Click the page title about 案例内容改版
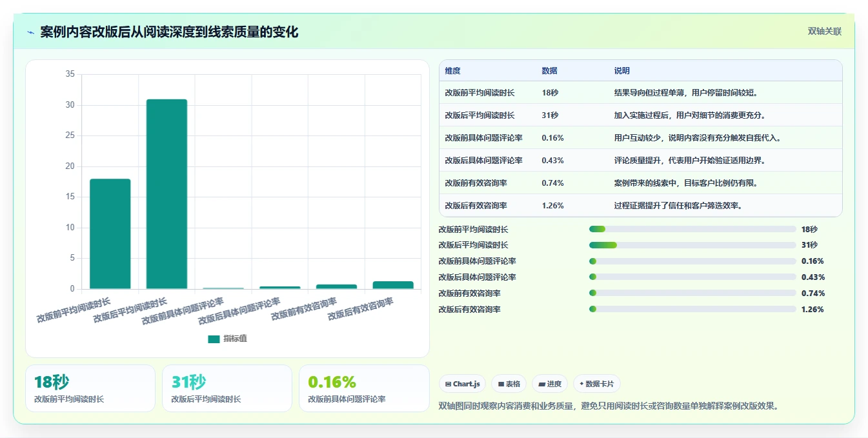 (x=169, y=32)
